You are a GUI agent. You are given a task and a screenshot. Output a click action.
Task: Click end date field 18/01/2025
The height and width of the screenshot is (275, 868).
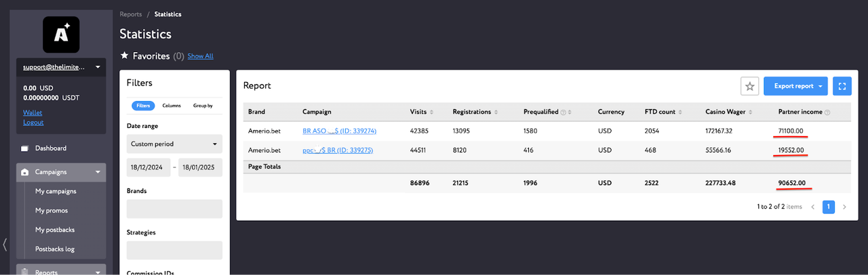(x=200, y=167)
